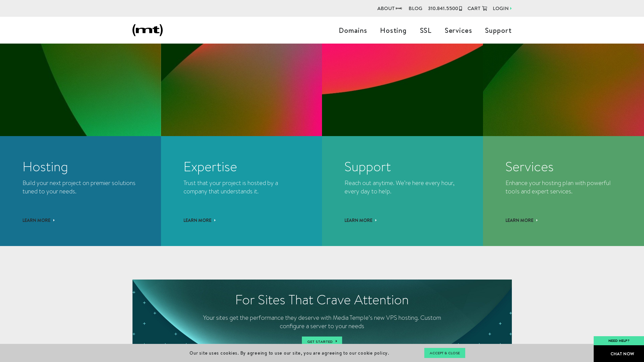Screen dimensions: 644x362
Task: Click 'Trust that your project' description text
Action: (231, 187)
